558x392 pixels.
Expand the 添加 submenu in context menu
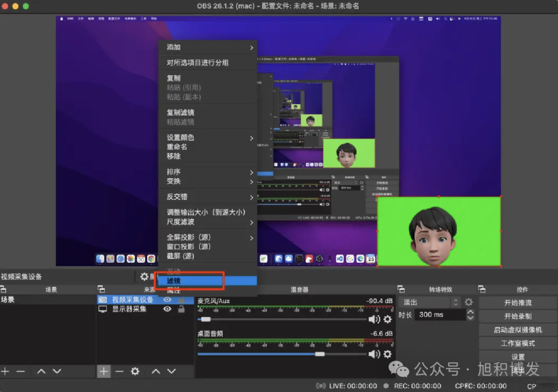253,47
